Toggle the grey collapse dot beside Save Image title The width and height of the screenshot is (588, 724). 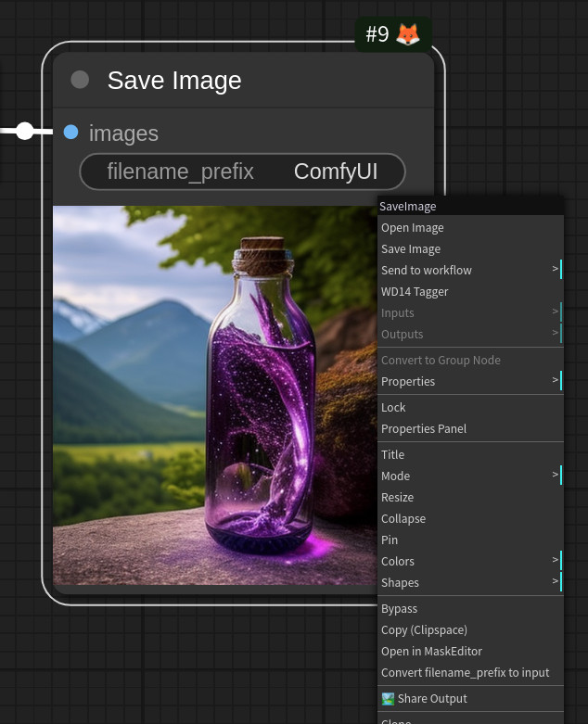tap(80, 80)
